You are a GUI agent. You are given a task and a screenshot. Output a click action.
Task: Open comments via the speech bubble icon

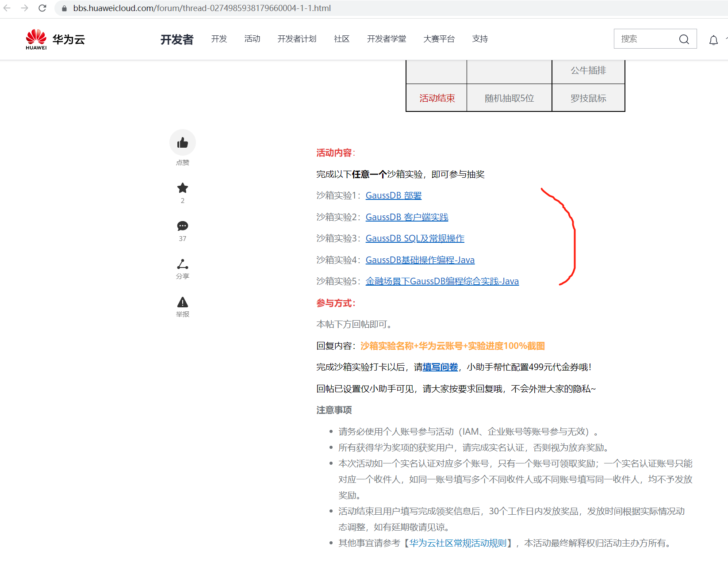pyautogui.click(x=183, y=226)
